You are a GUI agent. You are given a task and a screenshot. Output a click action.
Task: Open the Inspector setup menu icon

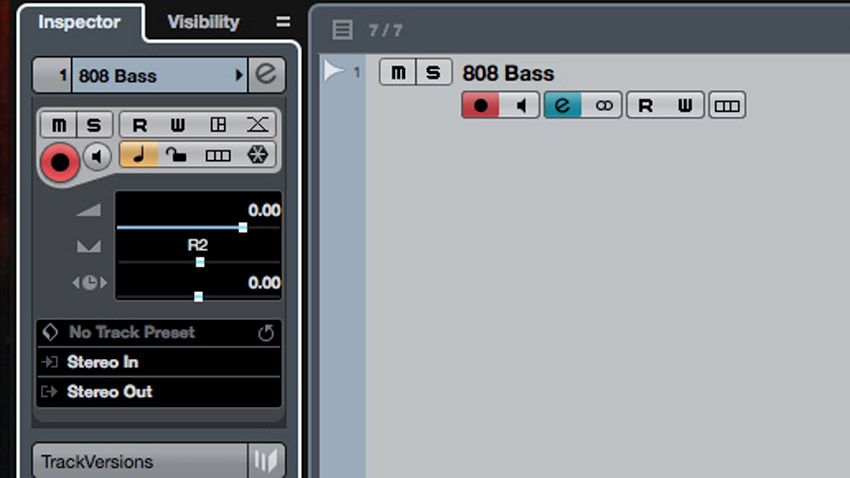tap(283, 22)
